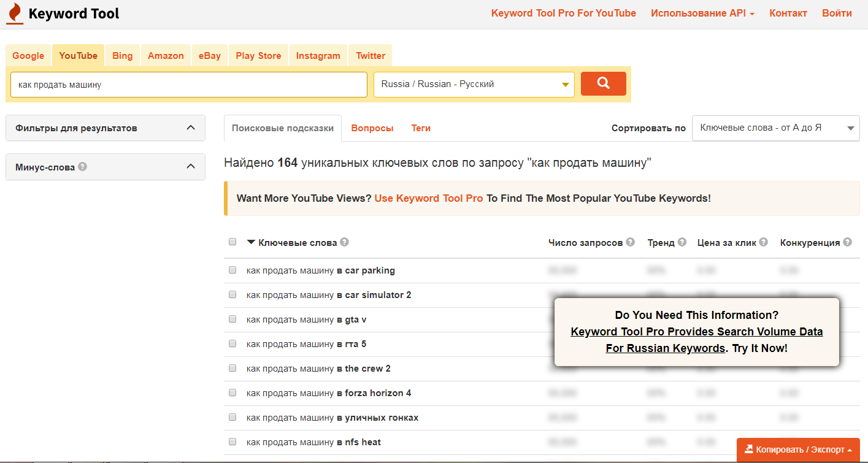Click help icon beside Ключевые слова header
This screenshot has height=463, width=868.
345,242
